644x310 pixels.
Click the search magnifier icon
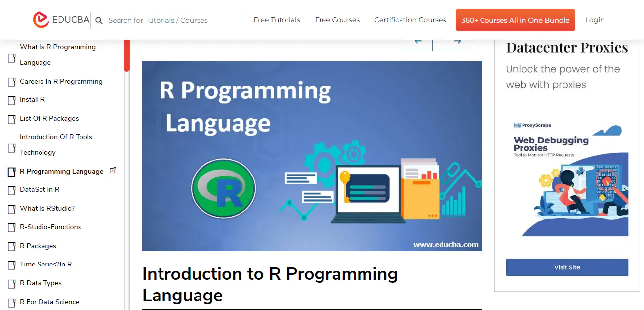coord(99,20)
